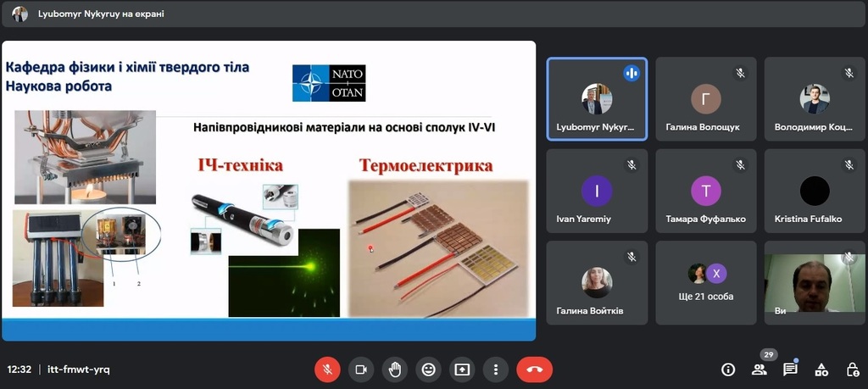Raise hand in the meeting
This screenshot has height=389, width=868.
point(395,370)
